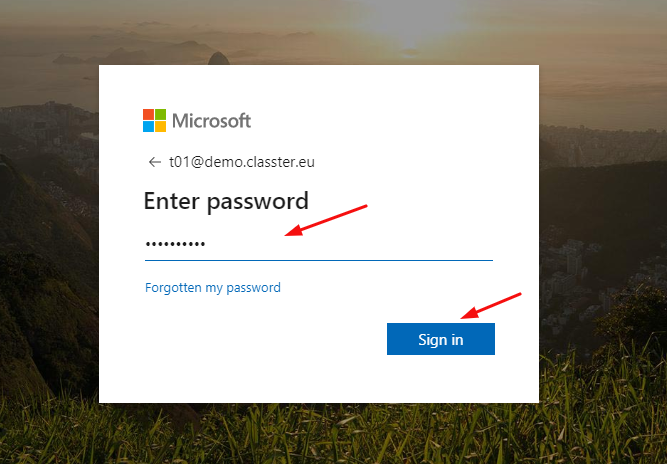Click the Enter password heading
Image resolution: width=667 pixels, height=464 pixels.
(226, 201)
